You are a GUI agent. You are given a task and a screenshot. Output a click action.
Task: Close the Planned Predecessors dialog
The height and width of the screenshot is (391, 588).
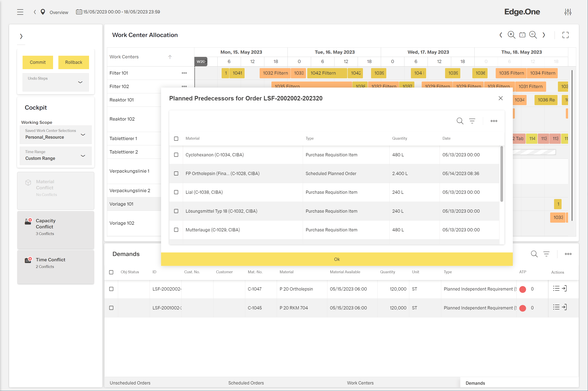[x=501, y=98]
